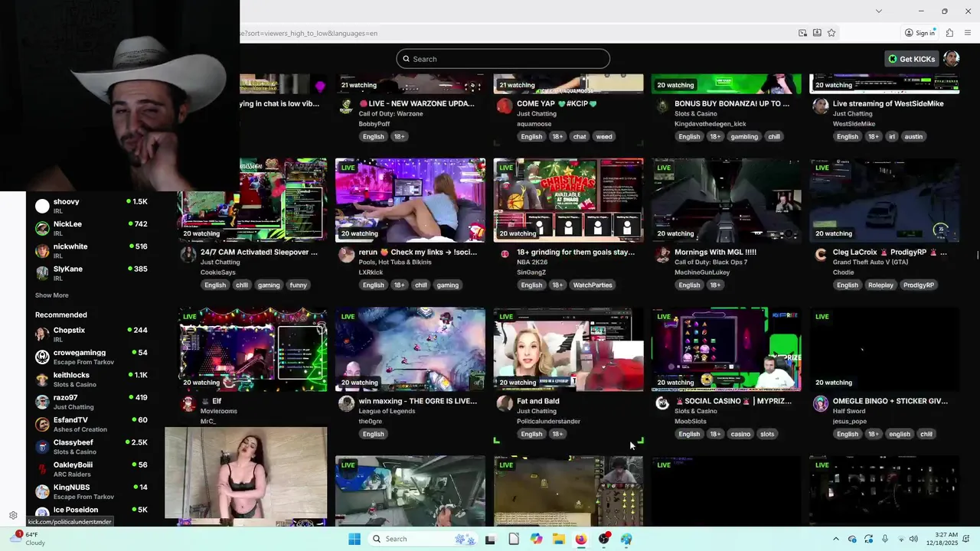980x551 pixels.
Task: Click the0gre's channel avatar
Action: [346, 403]
